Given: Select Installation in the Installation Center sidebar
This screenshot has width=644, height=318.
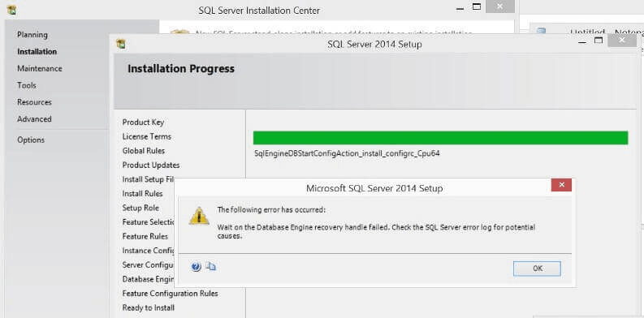Looking at the screenshot, I should pyautogui.click(x=37, y=52).
